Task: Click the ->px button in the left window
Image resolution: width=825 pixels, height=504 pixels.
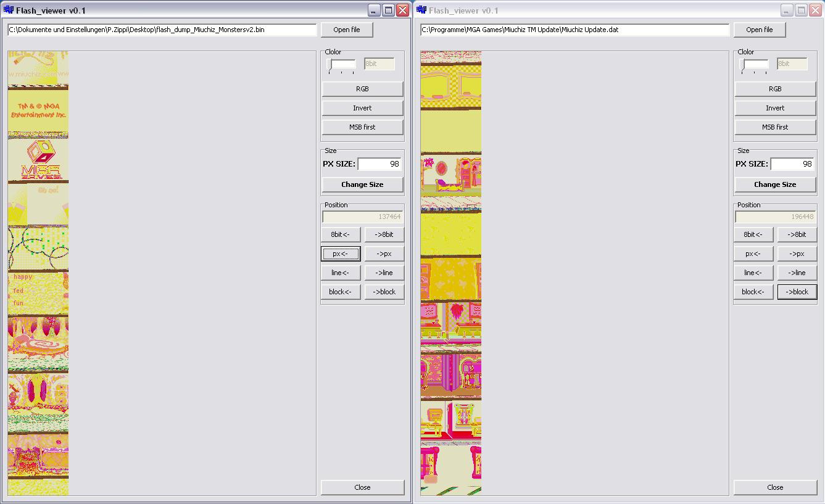Action: (x=384, y=254)
